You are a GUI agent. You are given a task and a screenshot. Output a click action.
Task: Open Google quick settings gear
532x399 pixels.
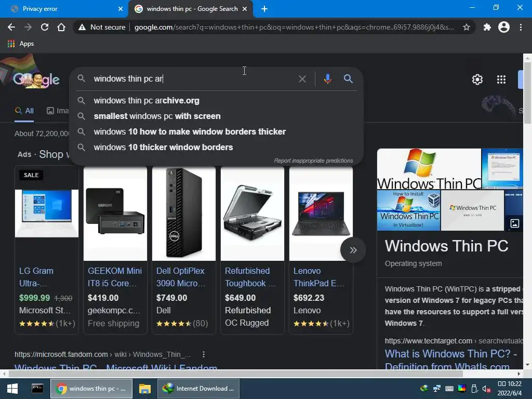tap(477, 79)
